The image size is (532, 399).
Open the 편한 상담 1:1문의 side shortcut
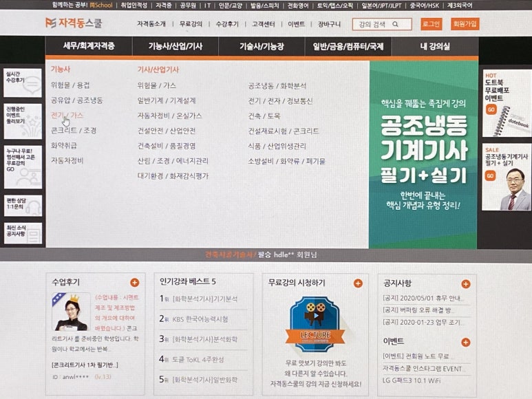(x=23, y=206)
